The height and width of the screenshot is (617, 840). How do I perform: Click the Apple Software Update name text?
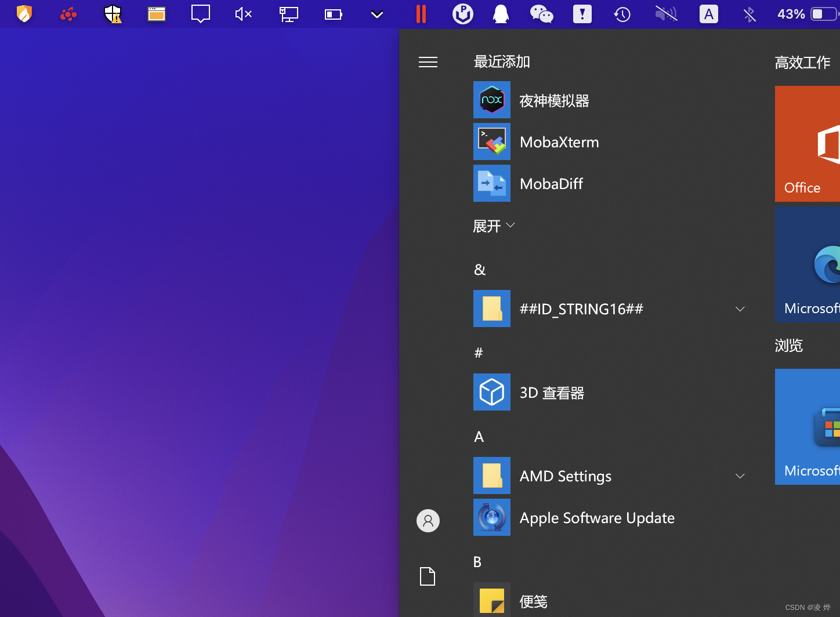597,518
